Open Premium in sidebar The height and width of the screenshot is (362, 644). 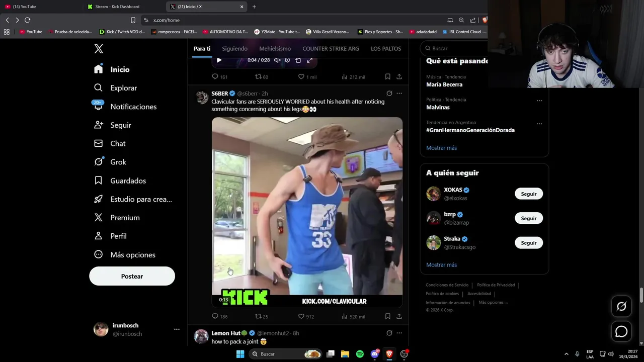click(x=117, y=218)
